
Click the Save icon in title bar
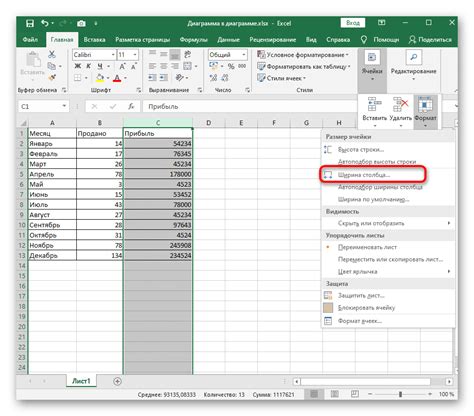tap(30, 23)
